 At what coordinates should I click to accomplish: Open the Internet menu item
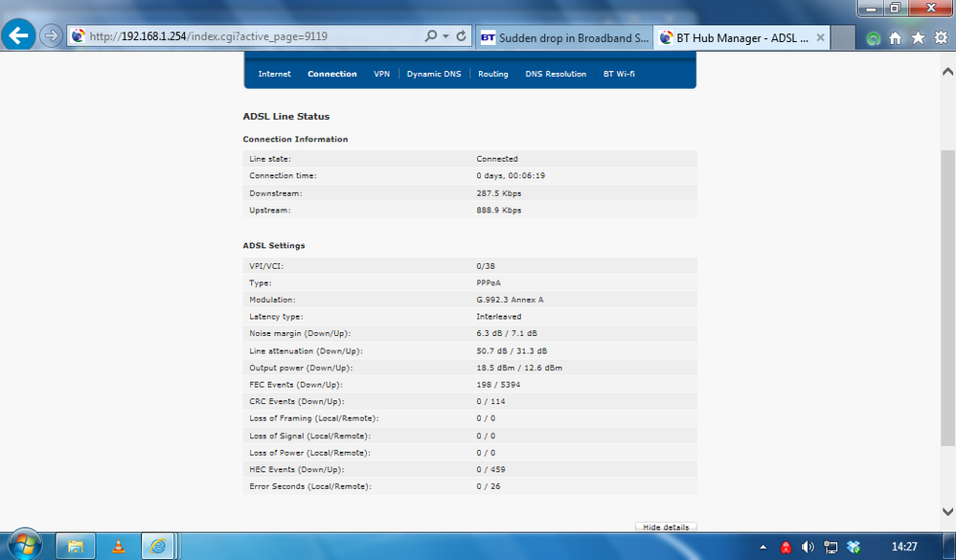click(274, 74)
